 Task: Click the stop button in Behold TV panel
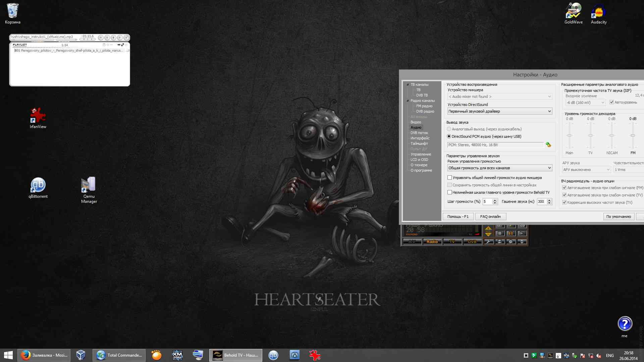click(x=499, y=233)
